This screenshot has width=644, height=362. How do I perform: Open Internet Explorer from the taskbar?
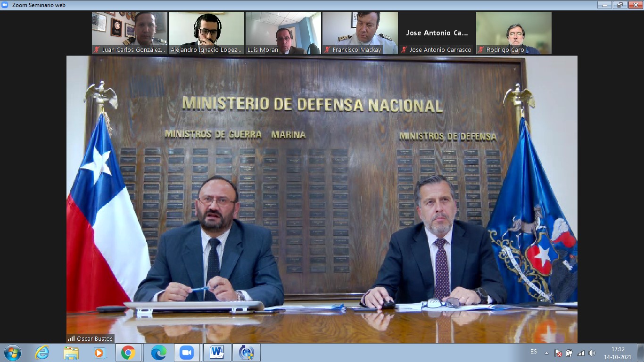[42, 353]
